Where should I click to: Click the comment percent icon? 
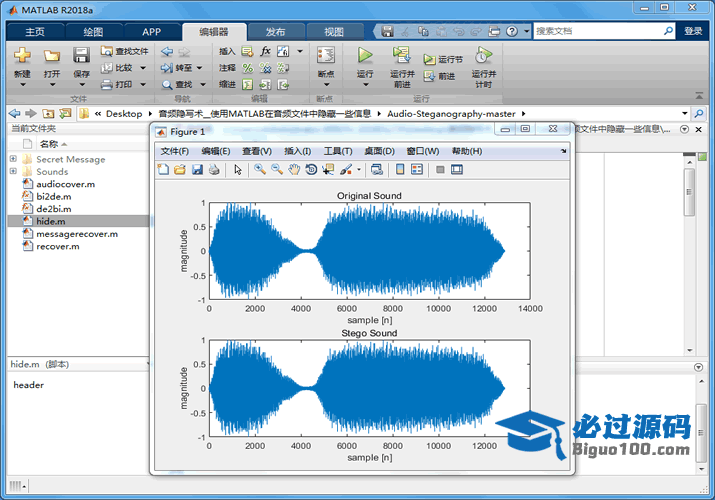tap(248, 68)
